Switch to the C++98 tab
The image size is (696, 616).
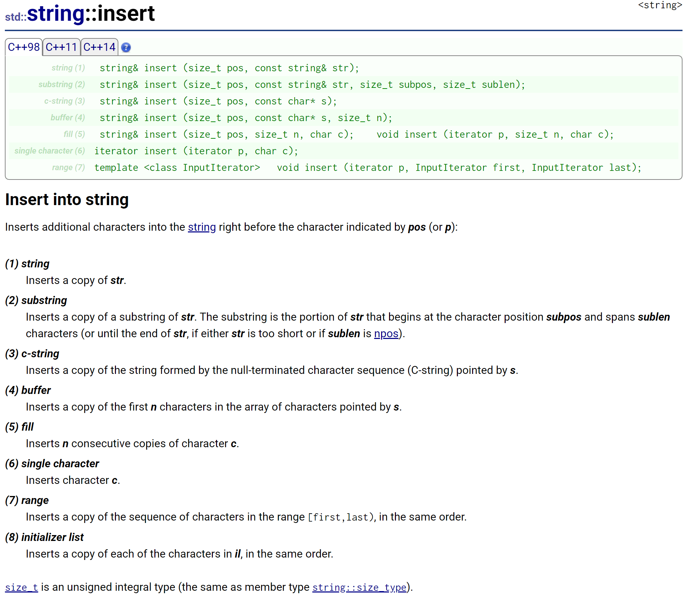(x=24, y=47)
